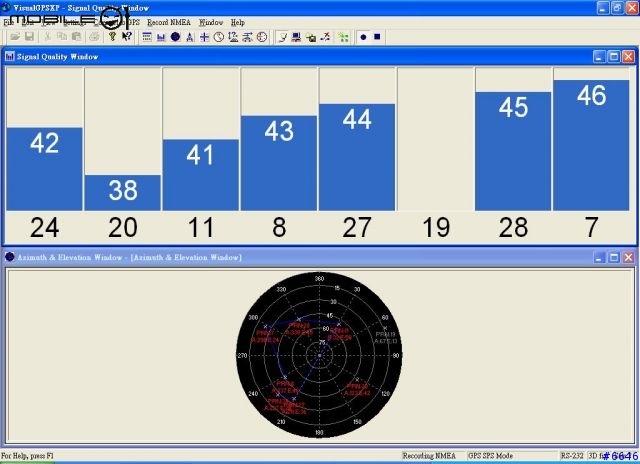This screenshot has width=640, height=464.
Task: Click the Open file toolbar icon
Action: (15, 37)
